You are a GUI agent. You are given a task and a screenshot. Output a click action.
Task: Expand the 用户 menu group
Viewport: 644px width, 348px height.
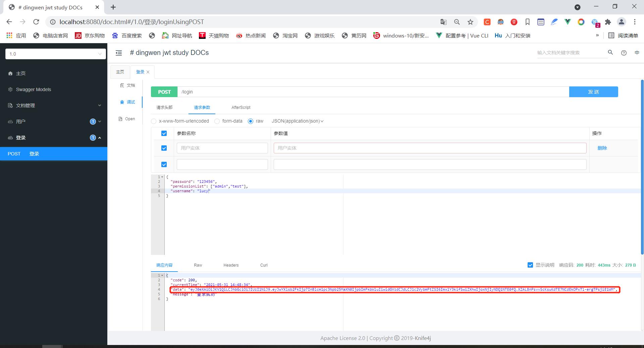54,122
